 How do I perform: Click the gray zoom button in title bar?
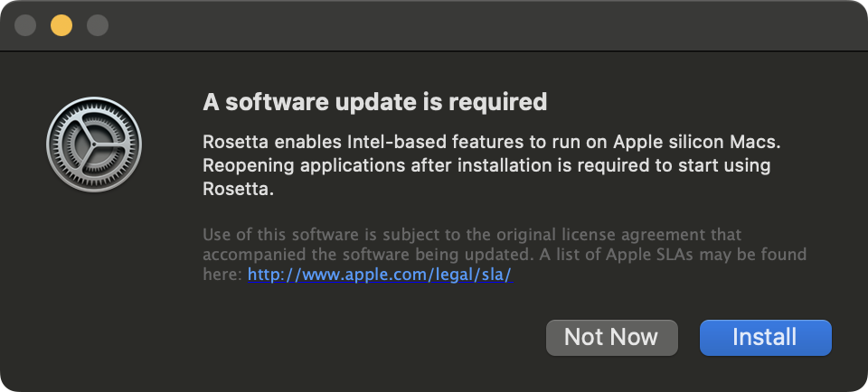tap(98, 25)
